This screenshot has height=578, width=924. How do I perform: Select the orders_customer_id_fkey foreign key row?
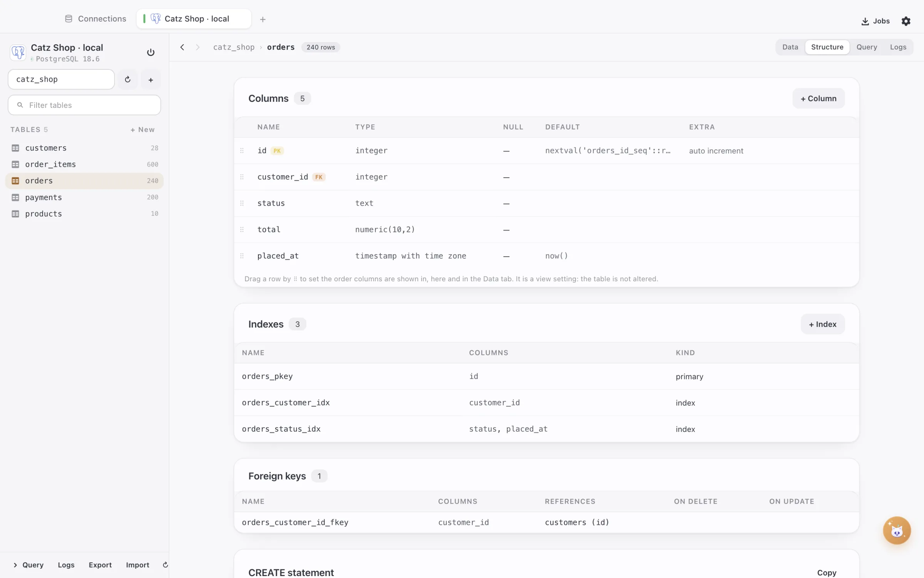coord(546,523)
